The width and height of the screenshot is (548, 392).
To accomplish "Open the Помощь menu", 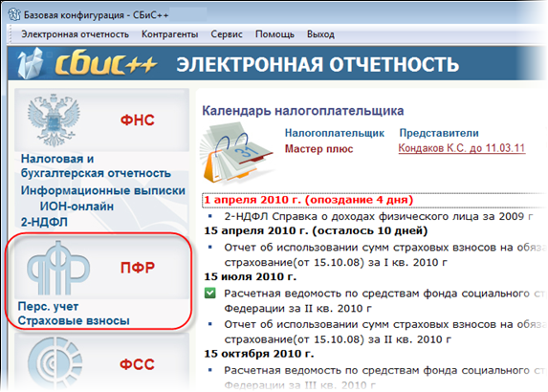I will click(274, 34).
